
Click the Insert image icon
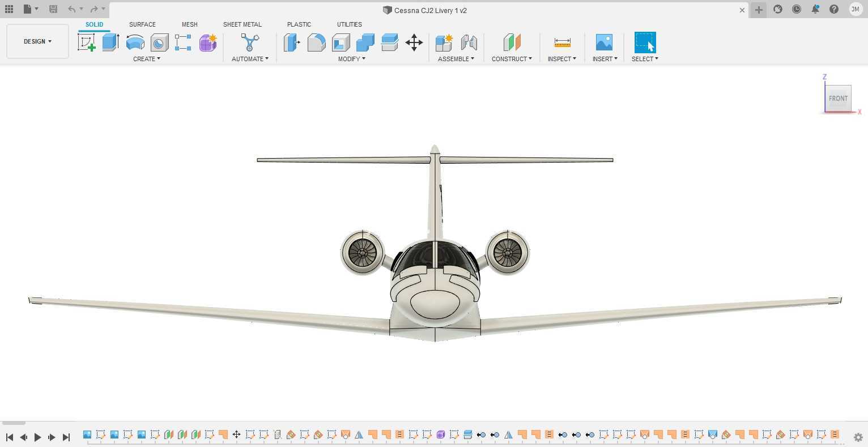(604, 42)
